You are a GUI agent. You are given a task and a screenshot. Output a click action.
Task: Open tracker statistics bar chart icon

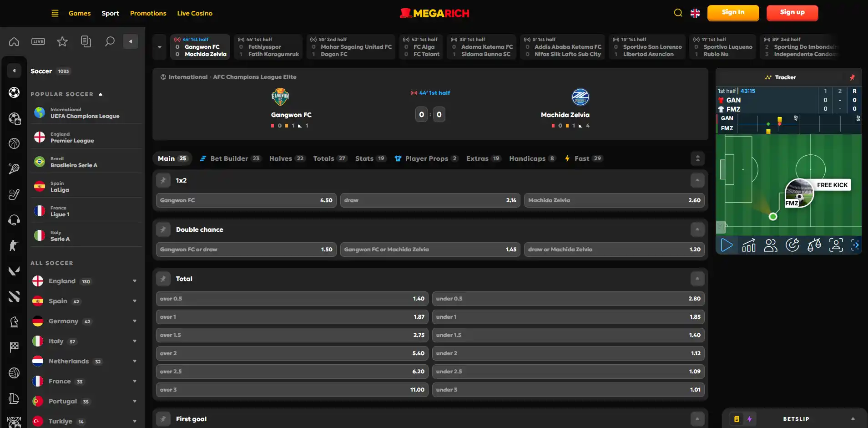pos(749,245)
